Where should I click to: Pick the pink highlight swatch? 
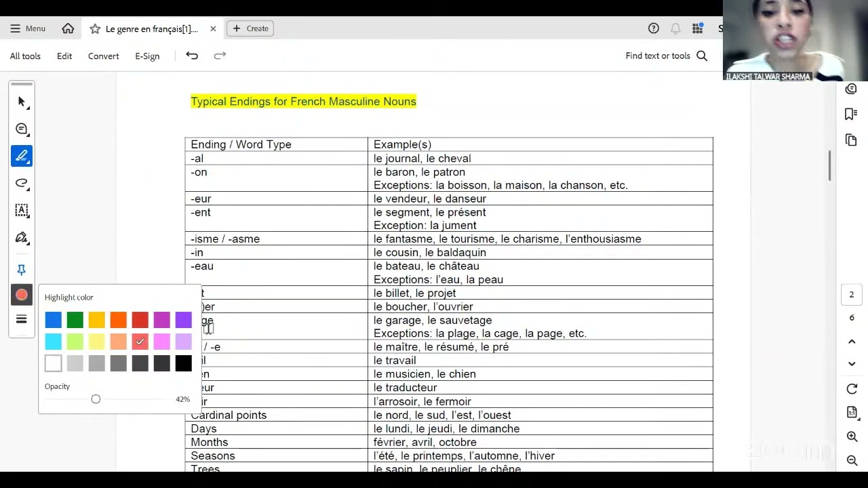[x=162, y=342]
